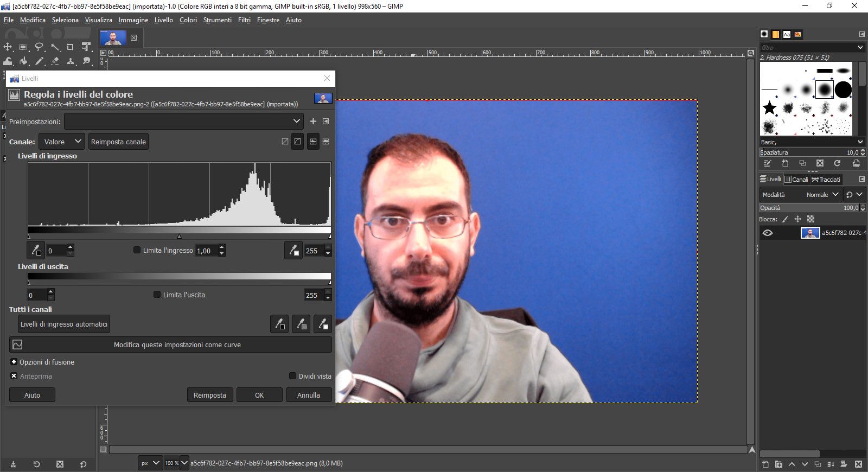868x472 pixels.
Task: Create a new brush icon
Action: pyautogui.click(x=785, y=163)
